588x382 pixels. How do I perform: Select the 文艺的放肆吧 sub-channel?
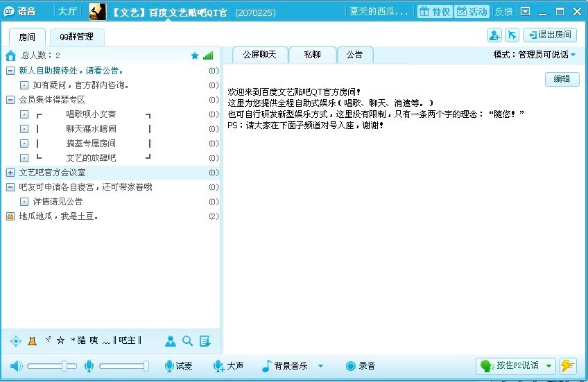coord(91,158)
